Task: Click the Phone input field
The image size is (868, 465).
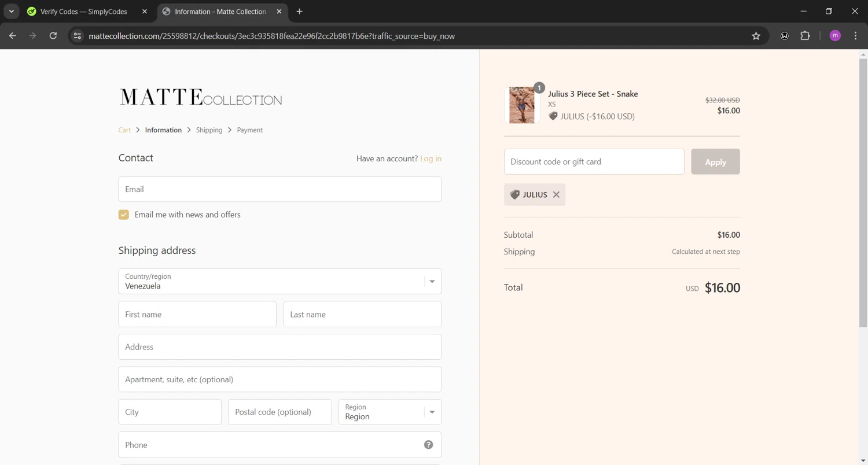Action: point(280,445)
